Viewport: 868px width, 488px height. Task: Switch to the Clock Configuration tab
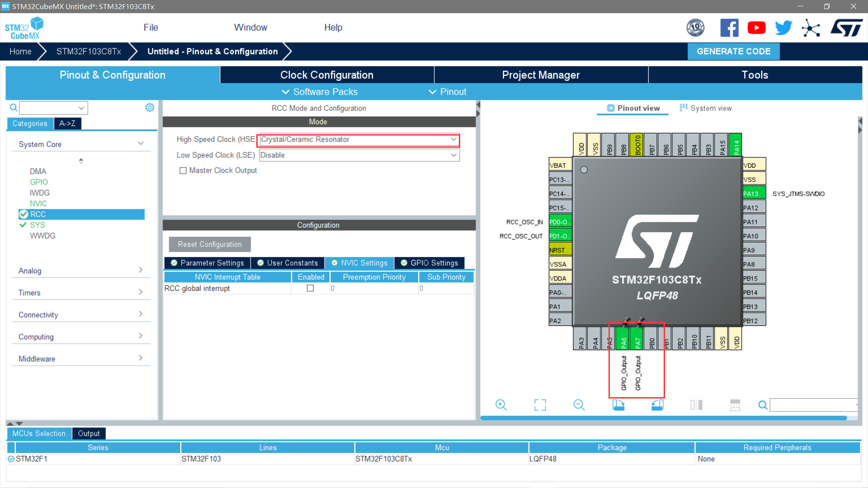[x=326, y=75]
